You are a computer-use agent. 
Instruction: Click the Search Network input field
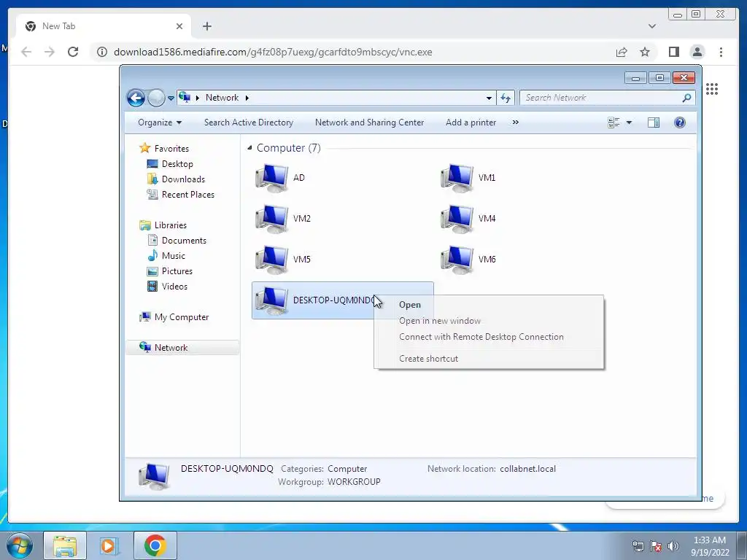[x=601, y=98]
